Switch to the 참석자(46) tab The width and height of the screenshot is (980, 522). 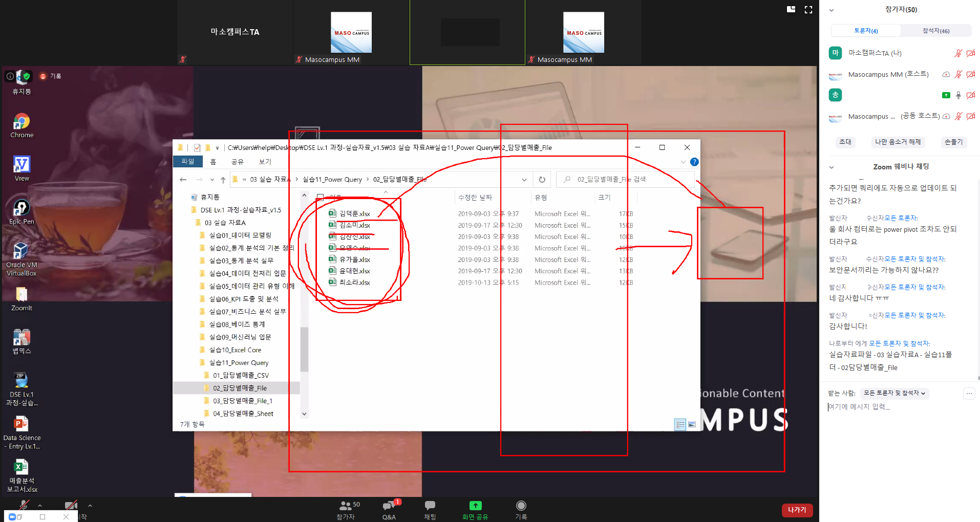click(935, 31)
